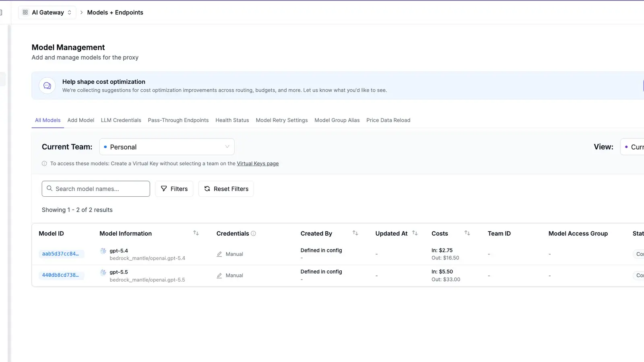
Task: Open the AI Gateway switcher
Action: 47,12
